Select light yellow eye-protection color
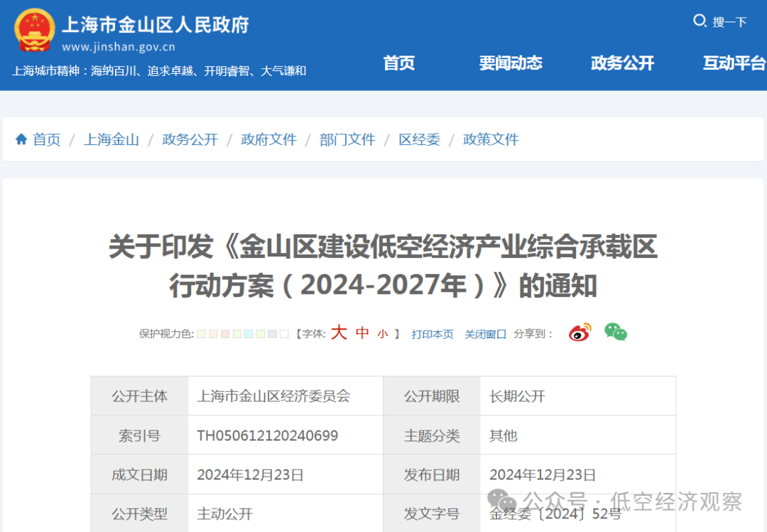This screenshot has width=767, height=532. coord(202,334)
